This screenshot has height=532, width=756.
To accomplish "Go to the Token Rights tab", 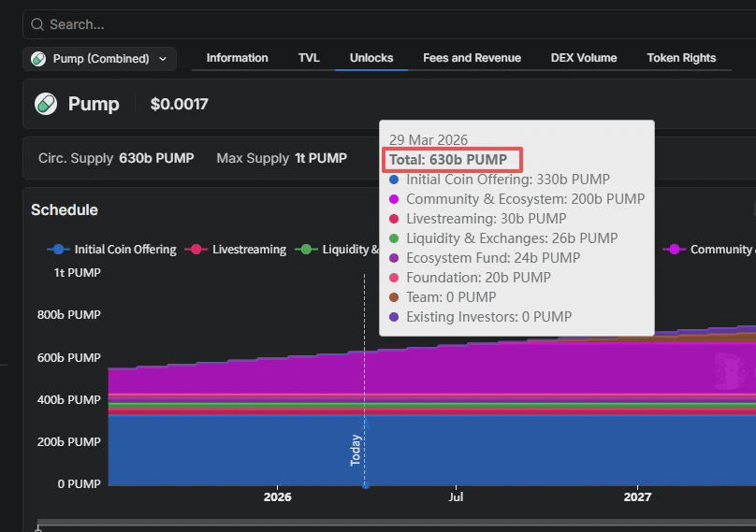I will point(681,58).
